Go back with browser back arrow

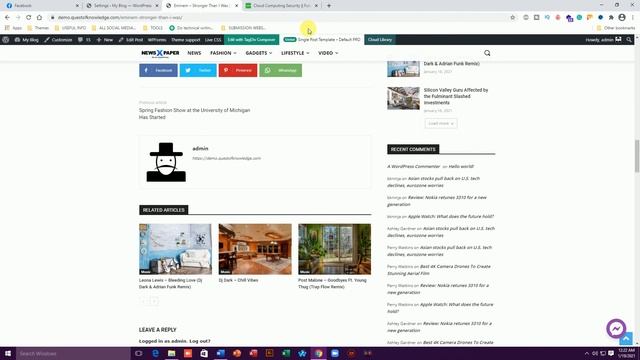coord(7,18)
